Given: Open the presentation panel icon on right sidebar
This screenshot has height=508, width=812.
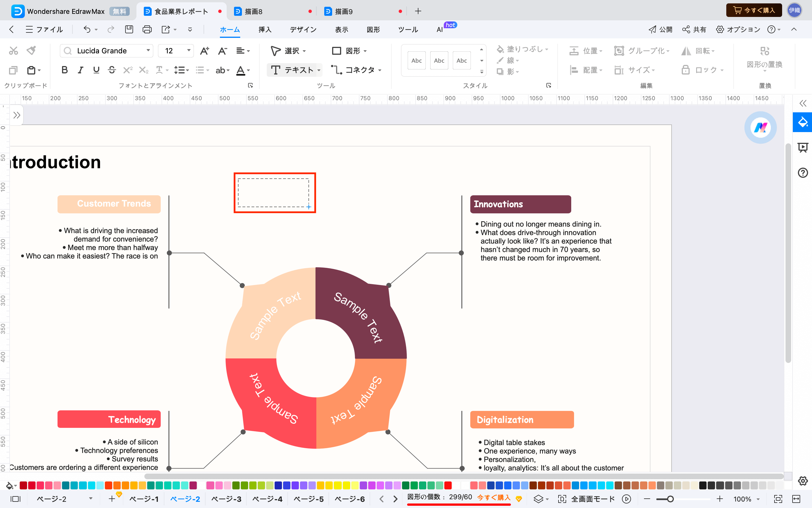Looking at the screenshot, I should (803, 148).
